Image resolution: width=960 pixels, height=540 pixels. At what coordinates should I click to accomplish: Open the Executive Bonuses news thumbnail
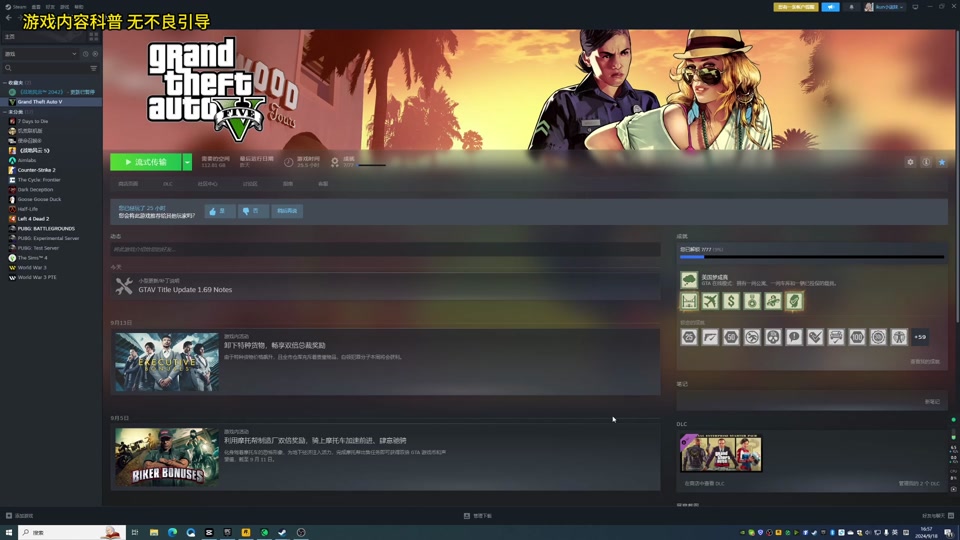pyautogui.click(x=167, y=362)
